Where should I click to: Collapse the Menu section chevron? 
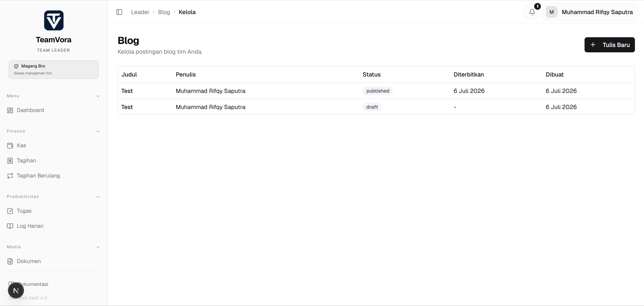[x=98, y=96]
